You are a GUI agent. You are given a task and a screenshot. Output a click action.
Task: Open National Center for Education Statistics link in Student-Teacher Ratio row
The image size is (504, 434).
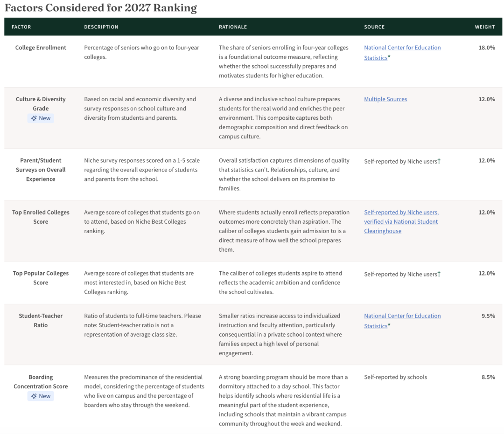coord(402,321)
